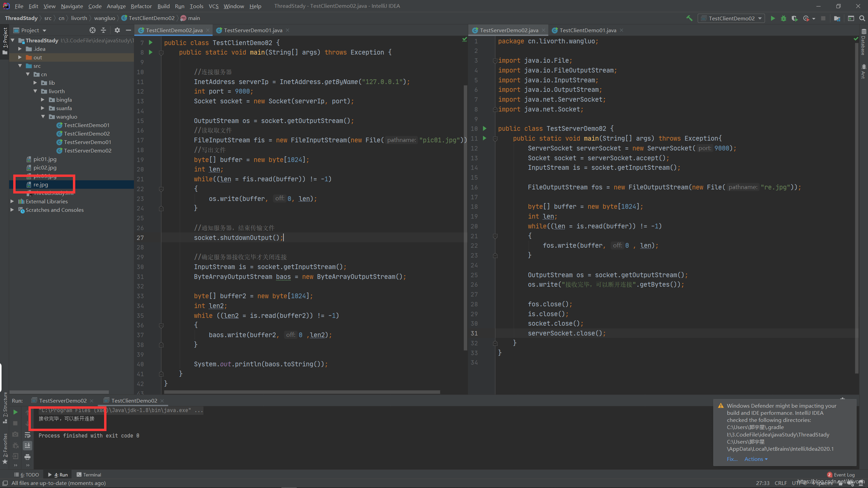Open Run Anything from the toolbar
The width and height of the screenshot is (868, 488).
pos(851,18)
